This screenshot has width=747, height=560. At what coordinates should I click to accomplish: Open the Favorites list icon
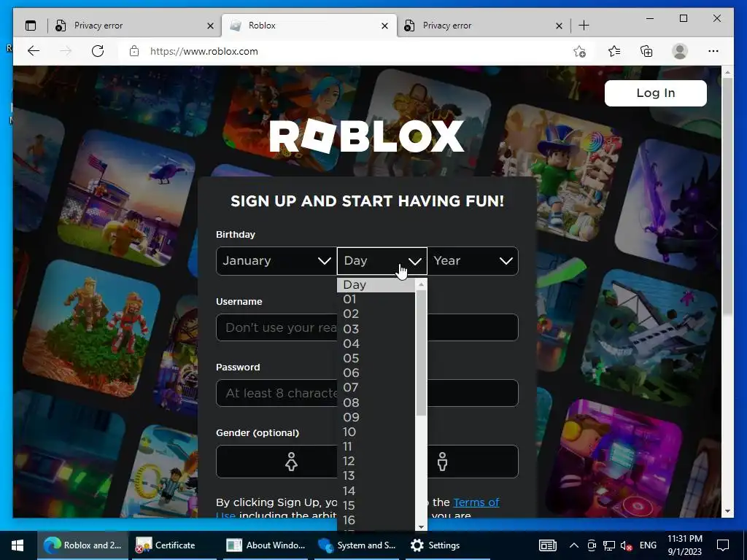[614, 51]
